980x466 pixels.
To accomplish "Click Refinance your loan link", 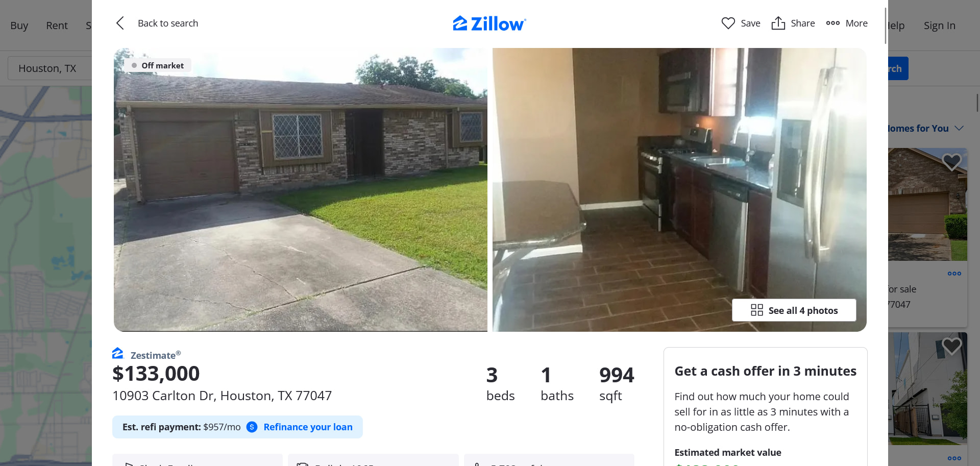I will [308, 427].
